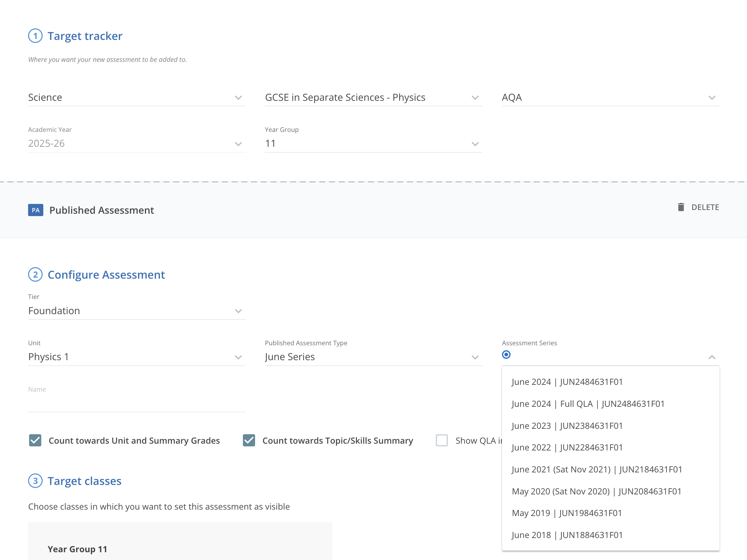Screen dimensions: 747x560
Task: Delete the Published Assessment
Action: click(698, 207)
